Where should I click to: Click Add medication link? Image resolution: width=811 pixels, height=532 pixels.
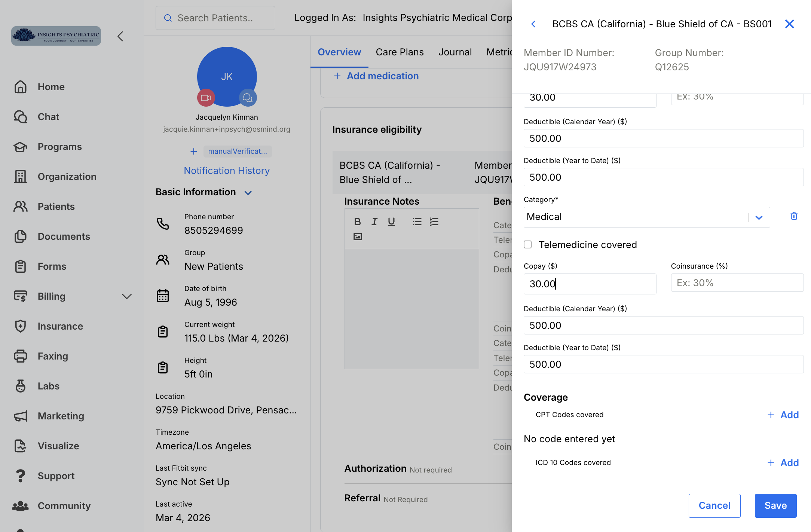(x=376, y=76)
